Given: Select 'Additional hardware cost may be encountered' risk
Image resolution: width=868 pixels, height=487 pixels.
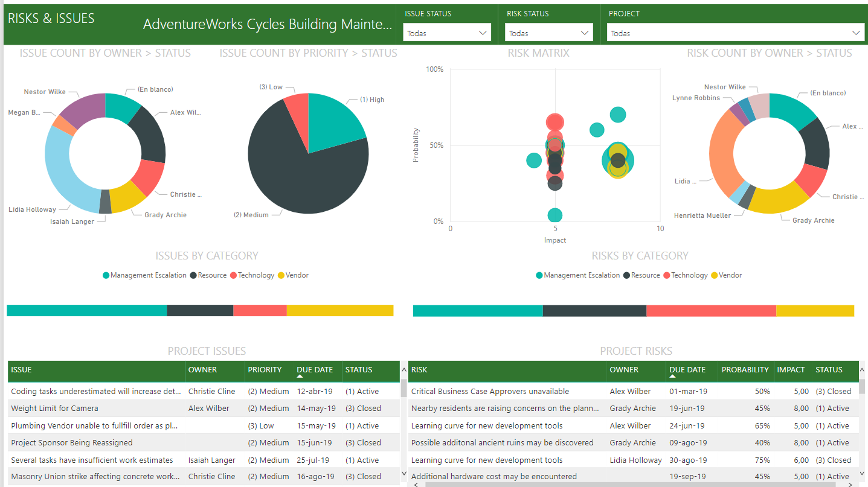Looking at the screenshot, I should (x=632, y=476).
